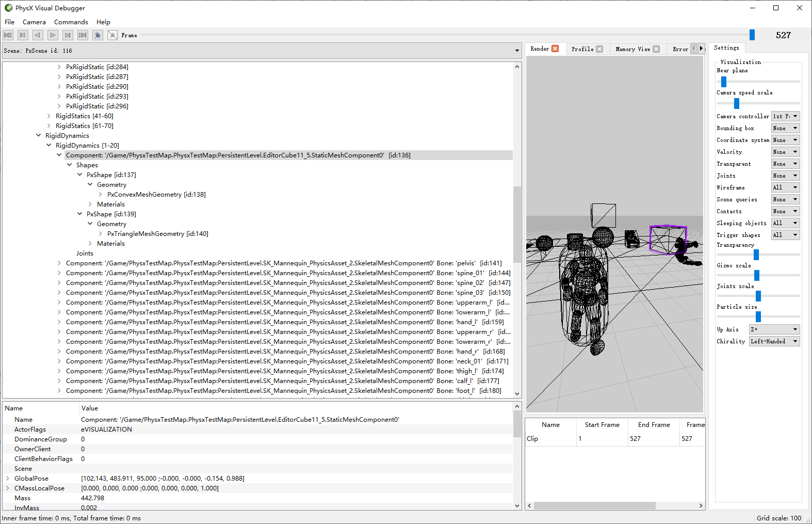
Task: Open the Help menu
Action: coord(103,22)
